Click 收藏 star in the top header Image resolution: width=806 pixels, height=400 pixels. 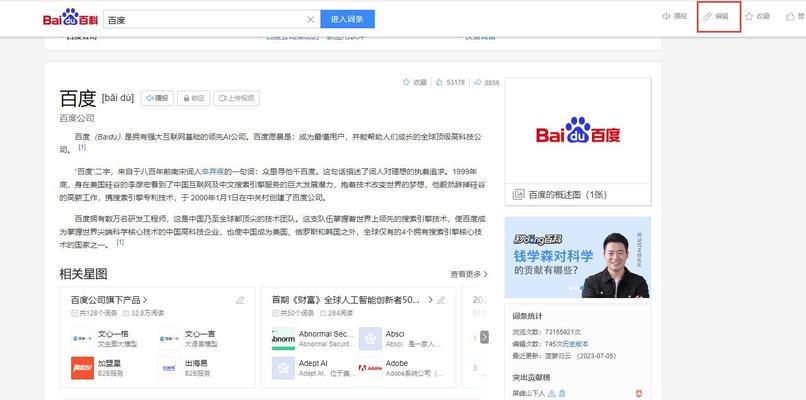pos(758,16)
